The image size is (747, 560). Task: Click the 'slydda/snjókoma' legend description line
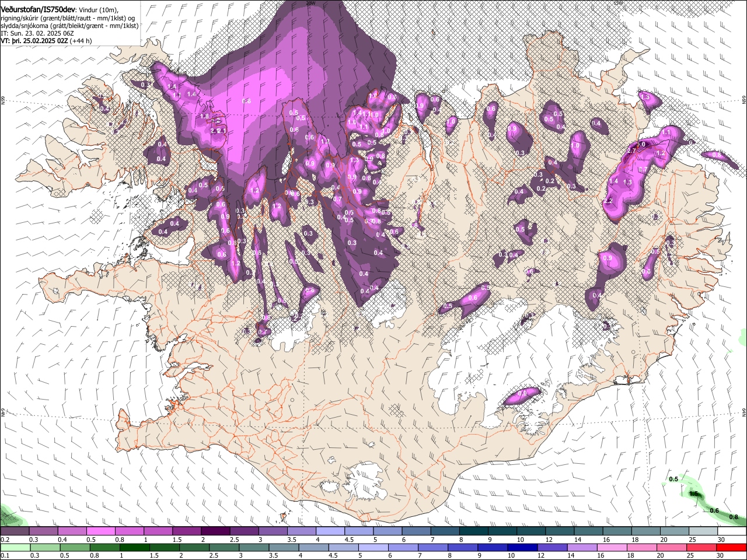pos(70,26)
